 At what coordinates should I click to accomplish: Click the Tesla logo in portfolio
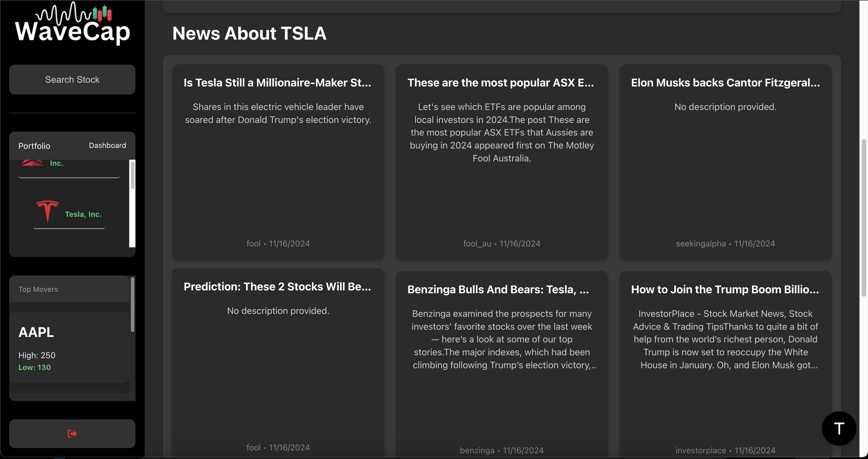(x=48, y=211)
